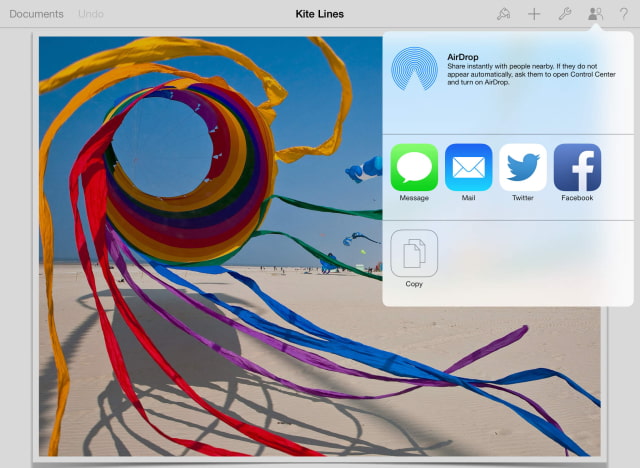Go back to Documents
The width and height of the screenshot is (640, 468).
coord(36,14)
